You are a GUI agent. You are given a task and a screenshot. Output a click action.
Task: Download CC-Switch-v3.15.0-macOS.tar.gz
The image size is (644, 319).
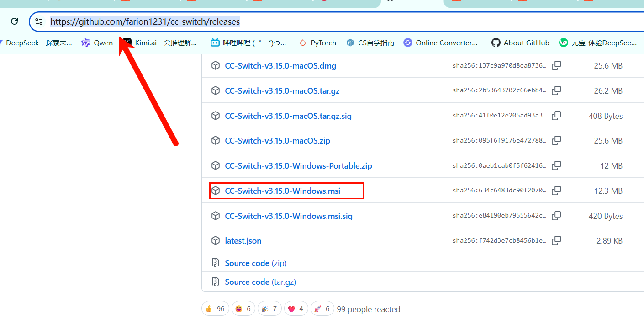282,91
